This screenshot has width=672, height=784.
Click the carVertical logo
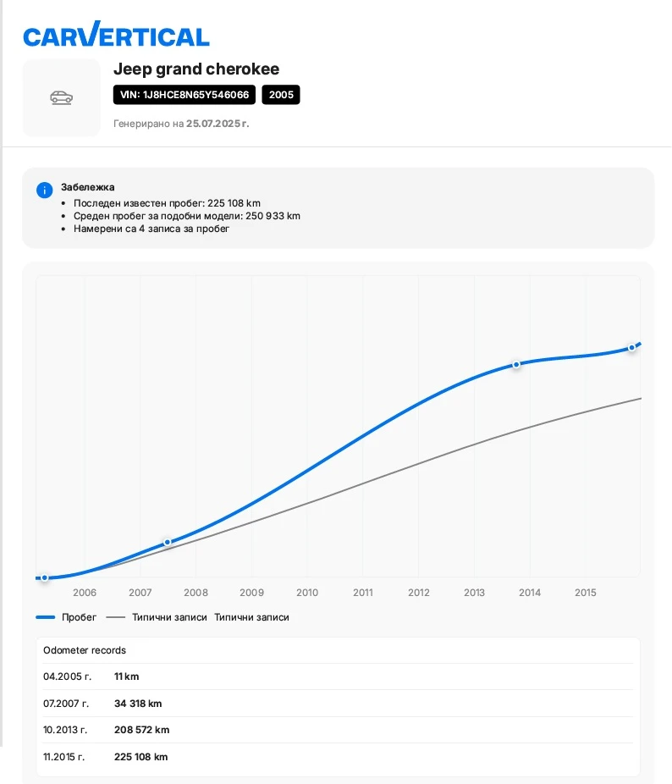pyautogui.click(x=116, y=35)
